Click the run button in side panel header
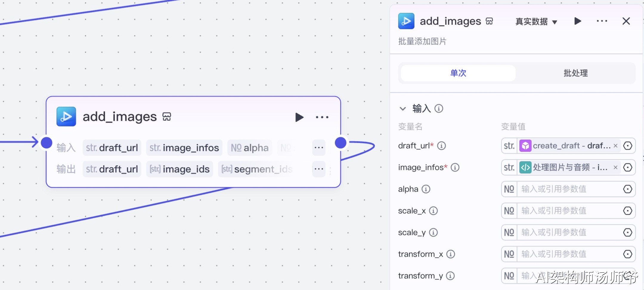Image resolution: width=644 pixels, height=290 pixels. (578, 21)
